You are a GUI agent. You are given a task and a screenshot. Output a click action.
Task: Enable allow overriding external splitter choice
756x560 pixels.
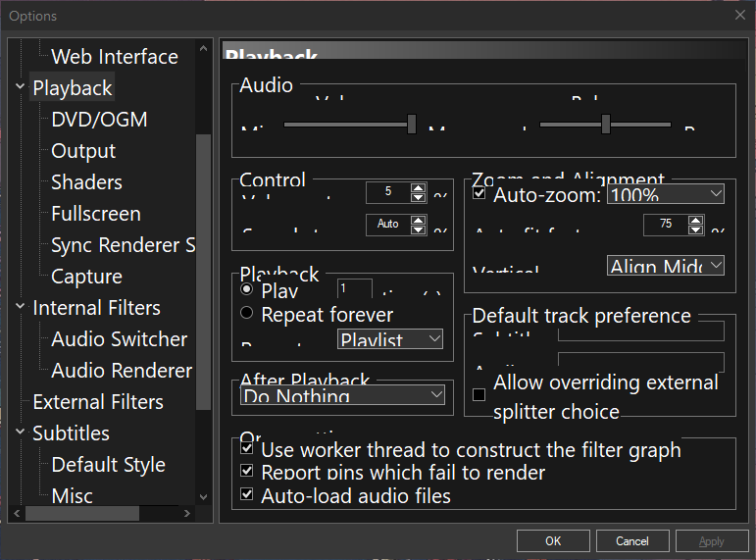(479, 395)
